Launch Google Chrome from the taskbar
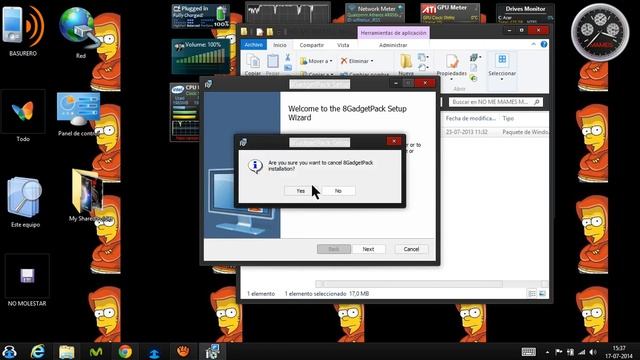This screenshot has height=360, width=640. 125,351
